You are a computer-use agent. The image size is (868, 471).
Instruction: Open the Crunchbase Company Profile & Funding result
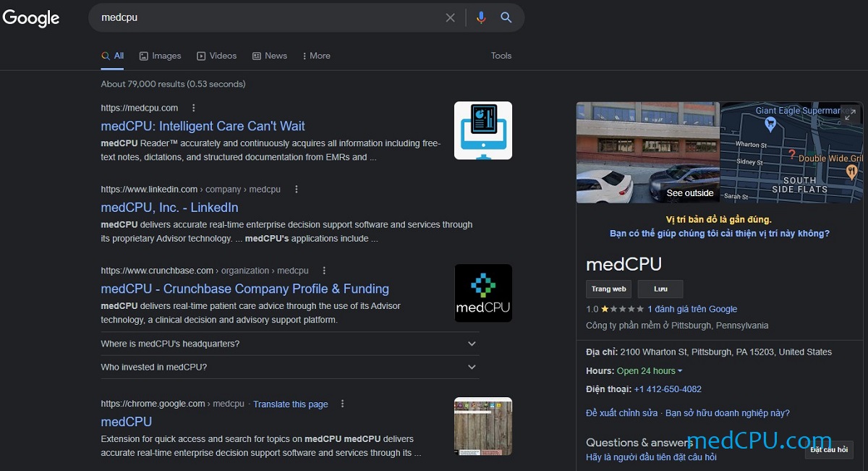pyautogui.click(x=245, y=289)
